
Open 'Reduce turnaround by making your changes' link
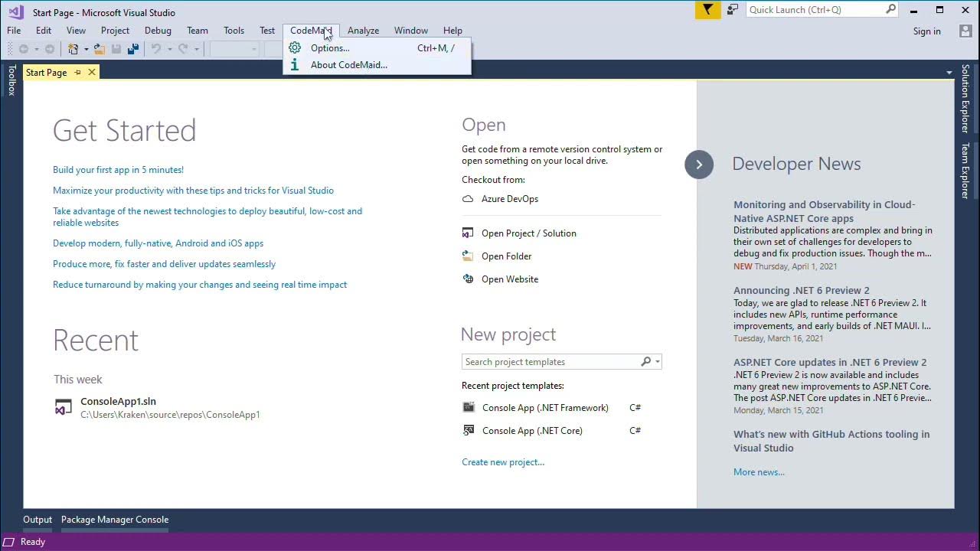(x=200, y=285)
